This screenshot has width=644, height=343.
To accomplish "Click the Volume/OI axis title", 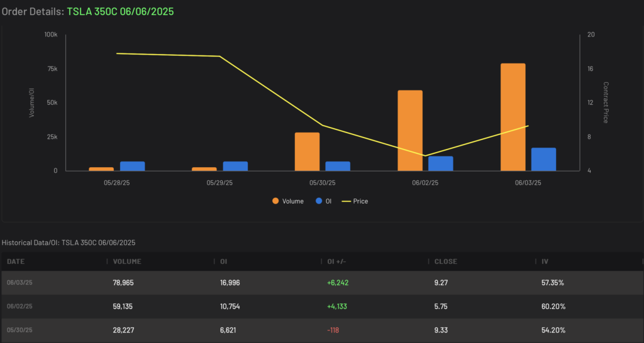I will pos(31,102).
